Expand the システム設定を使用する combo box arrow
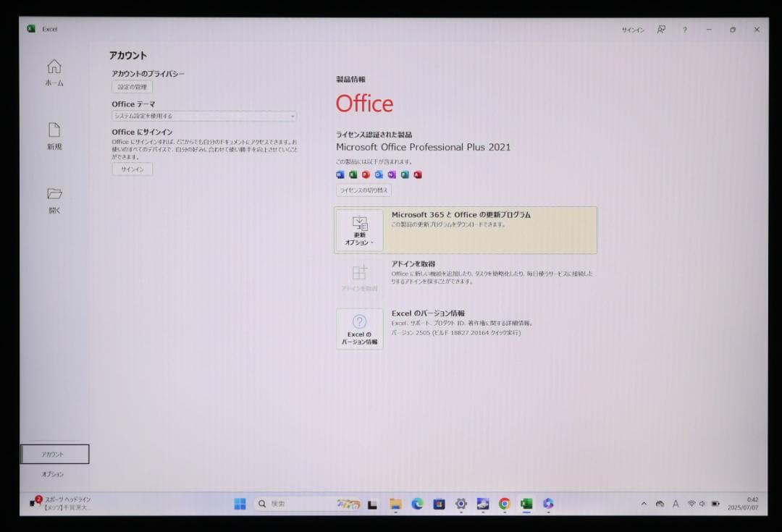 (x=293, y=116)
